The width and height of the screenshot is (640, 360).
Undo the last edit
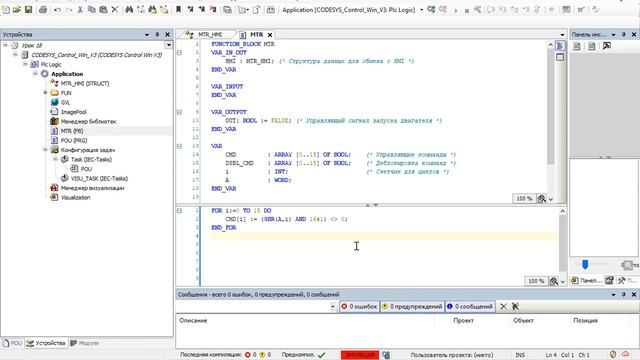coord(58,9)
